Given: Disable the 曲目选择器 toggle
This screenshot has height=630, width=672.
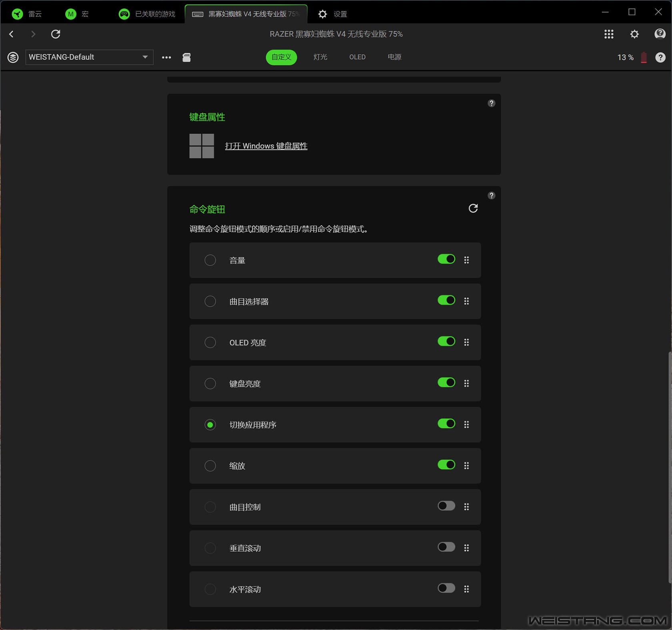Looking at the screenshot, I should coord(446,300).
